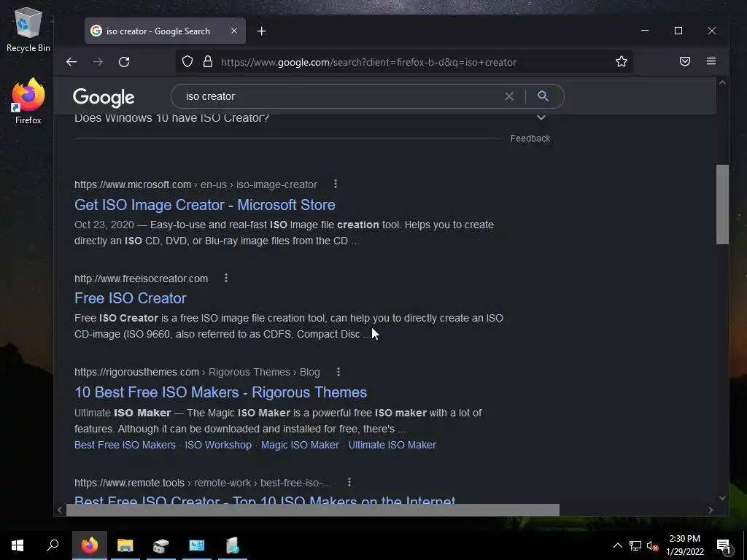The height and width of the screenshot is (560, 747).
Task: Open the tracking protection shield icon
Action: [x=187, y=62]
